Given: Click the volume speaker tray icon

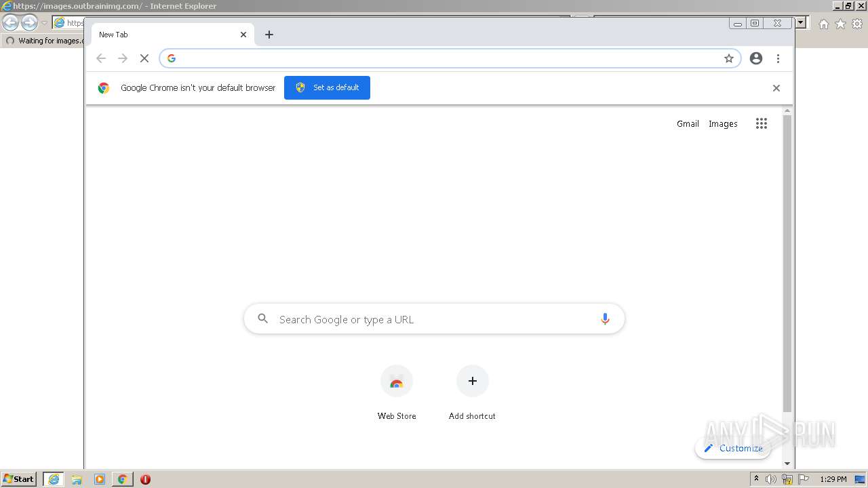Looking at the screenshot, I should (x=771, y=479).
